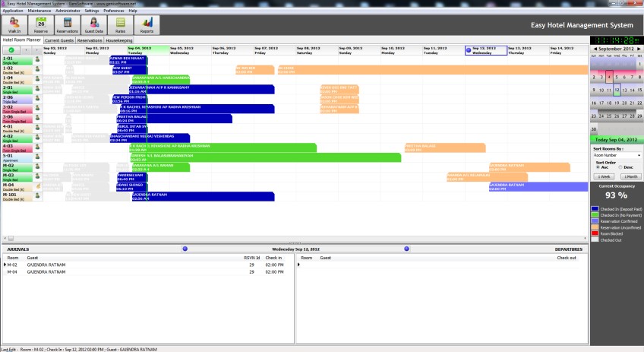Click guest icon for room 5-01
Viewport: 644px width, 352px height.
37,157
